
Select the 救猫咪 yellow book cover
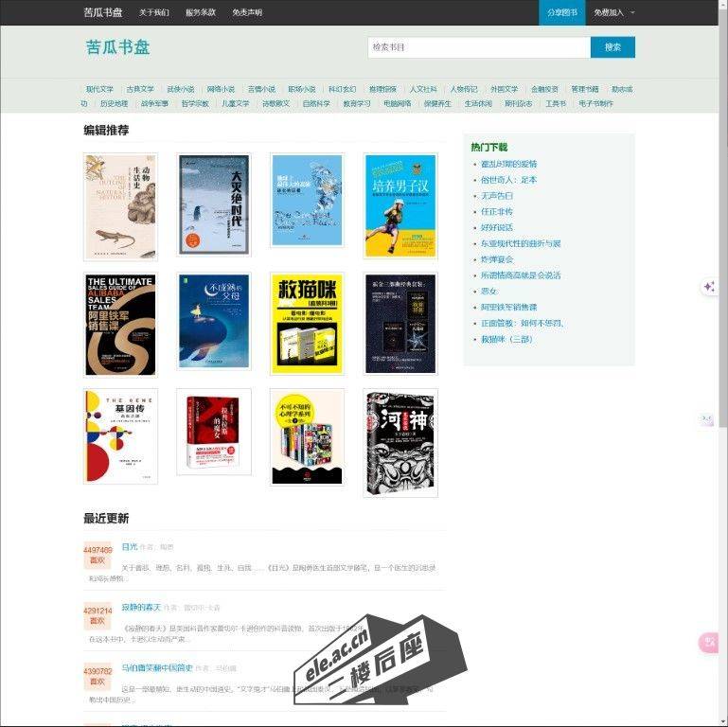point(307,324)
